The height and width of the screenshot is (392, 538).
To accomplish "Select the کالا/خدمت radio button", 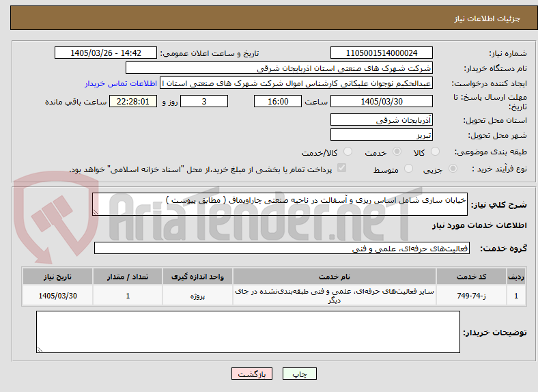I will pyautogui.click(x=348, y=152).
